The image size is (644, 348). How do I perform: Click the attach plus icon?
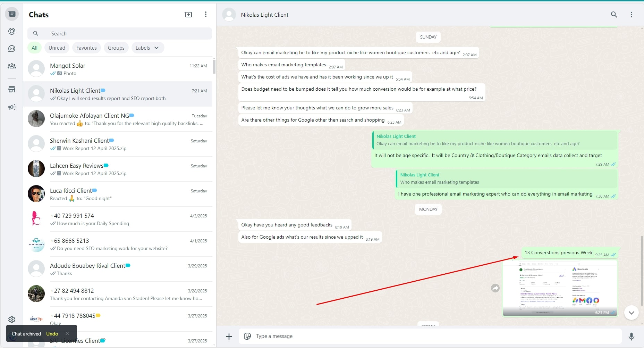(229, 336)
